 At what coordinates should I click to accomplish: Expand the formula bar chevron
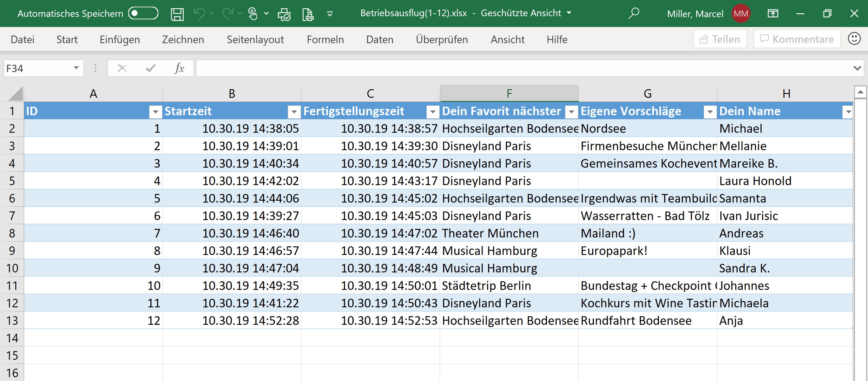857,69
